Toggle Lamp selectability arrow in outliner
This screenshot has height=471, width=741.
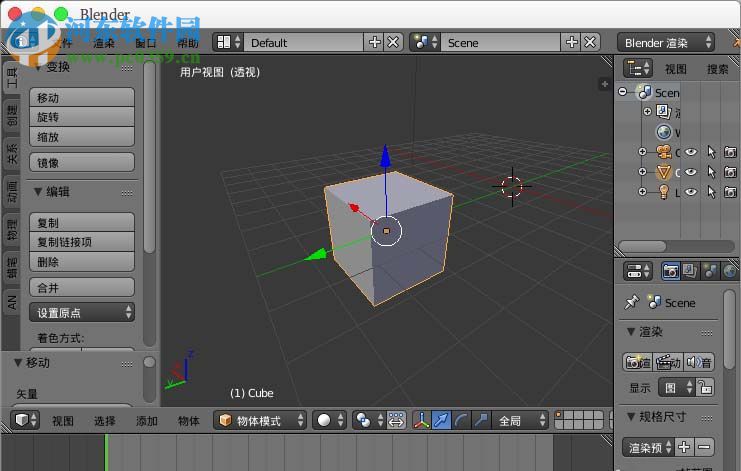(x=711, y=192)
